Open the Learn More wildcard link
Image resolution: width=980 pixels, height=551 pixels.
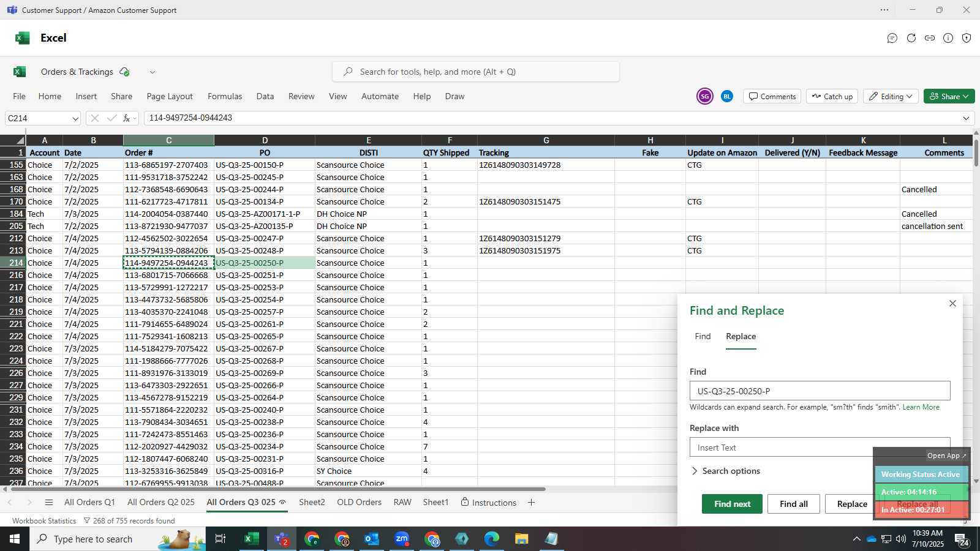click(921, 407)
